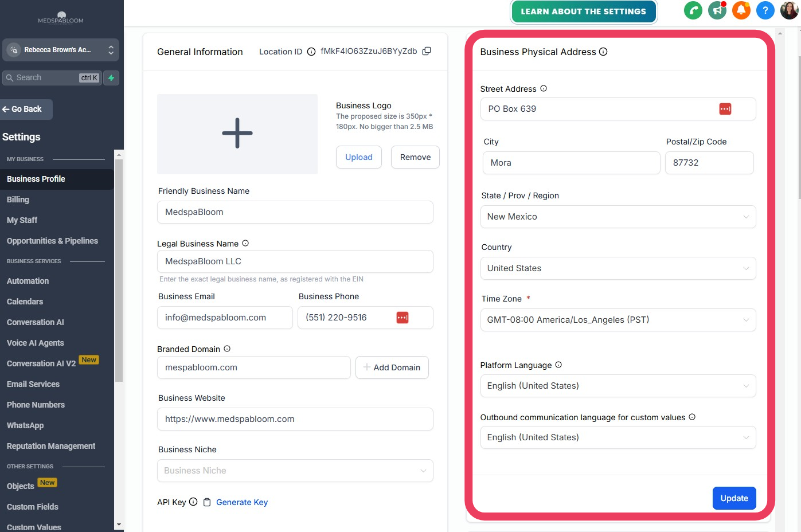This screenshot has height=532, width=801.
Task: Open the Business Niche dropdown
Action: 295,471
